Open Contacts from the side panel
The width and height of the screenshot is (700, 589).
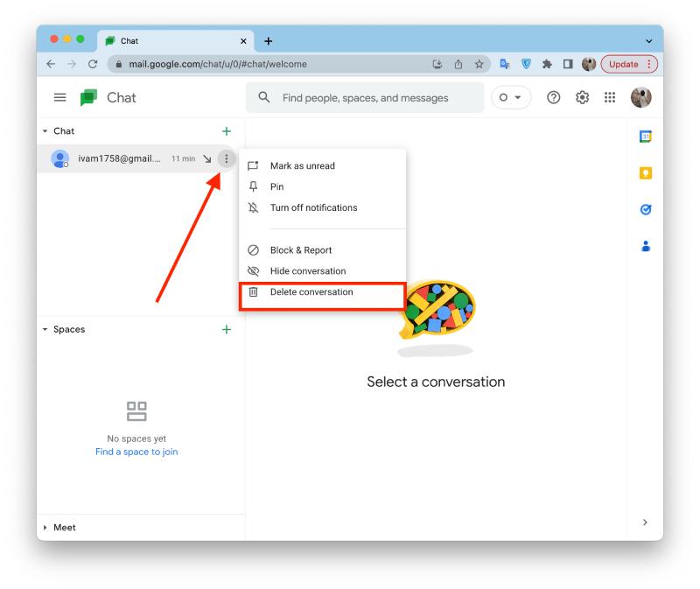[x=645, y=246]
